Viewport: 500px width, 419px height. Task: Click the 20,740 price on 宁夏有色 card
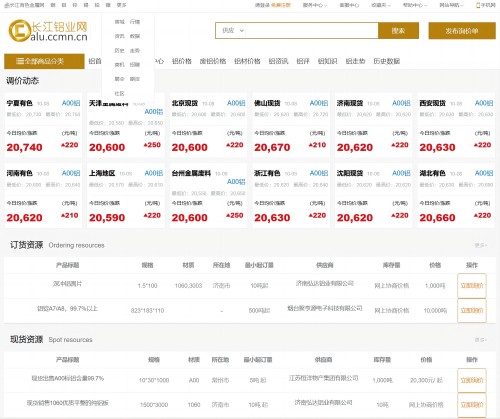coord(24,147)
